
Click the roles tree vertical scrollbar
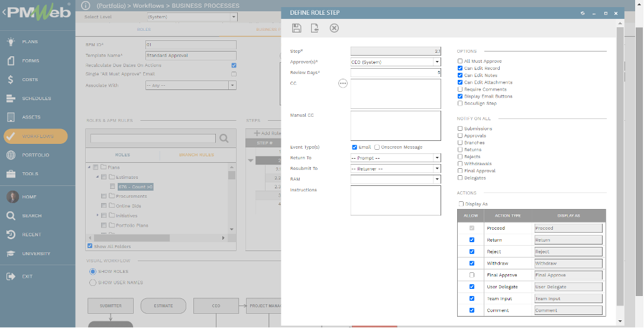[x=232, y=175]
